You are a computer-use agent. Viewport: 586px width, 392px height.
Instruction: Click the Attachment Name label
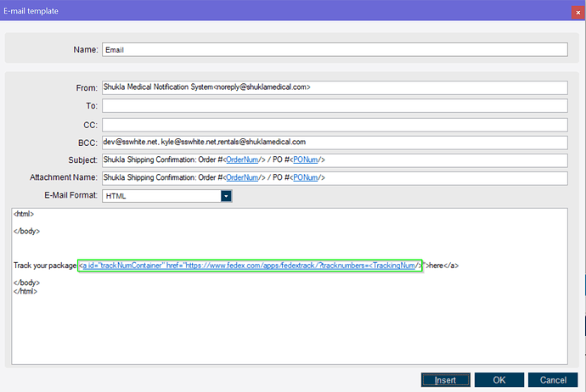64,177
